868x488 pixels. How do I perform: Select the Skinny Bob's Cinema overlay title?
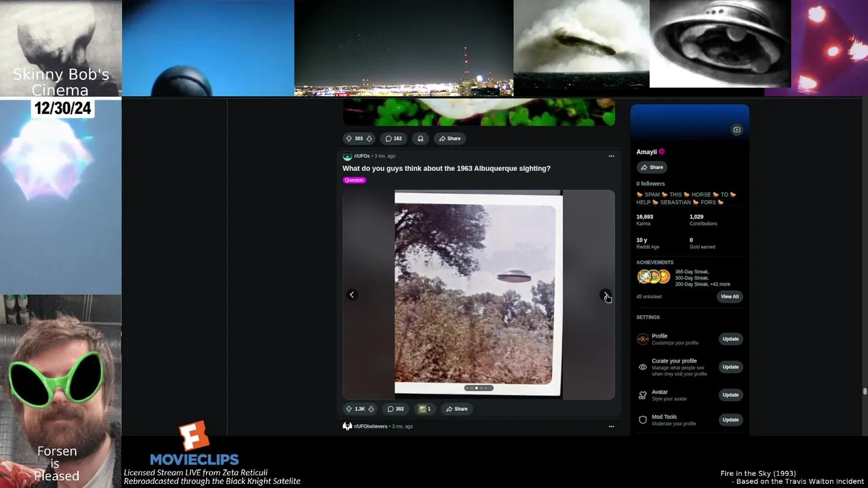(61, 83)
